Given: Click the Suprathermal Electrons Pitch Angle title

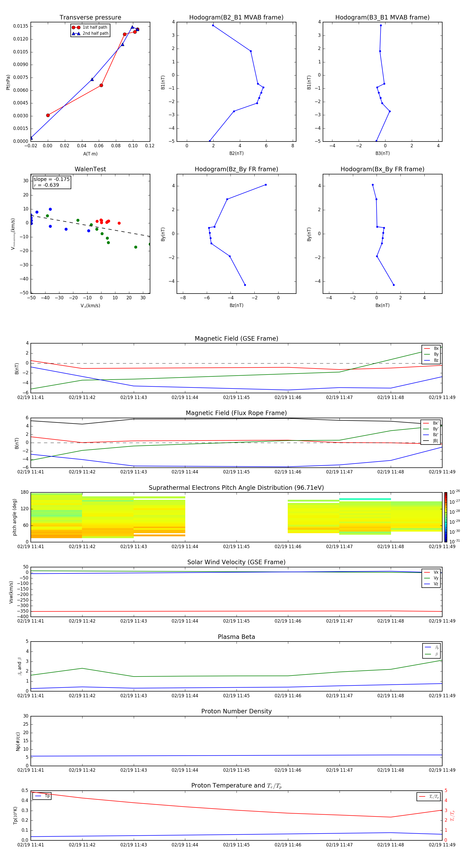Looking at the screenshot, I should [x=236, y=488].
